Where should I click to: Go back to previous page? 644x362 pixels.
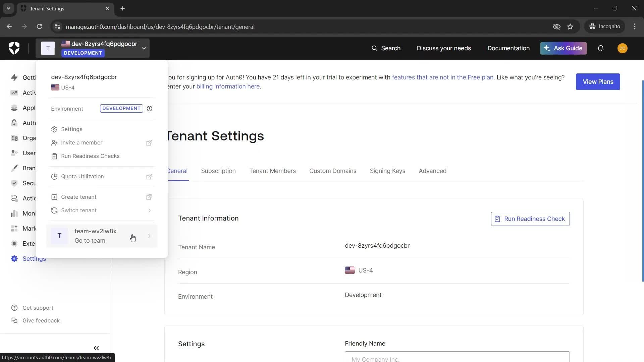(9, 27)
